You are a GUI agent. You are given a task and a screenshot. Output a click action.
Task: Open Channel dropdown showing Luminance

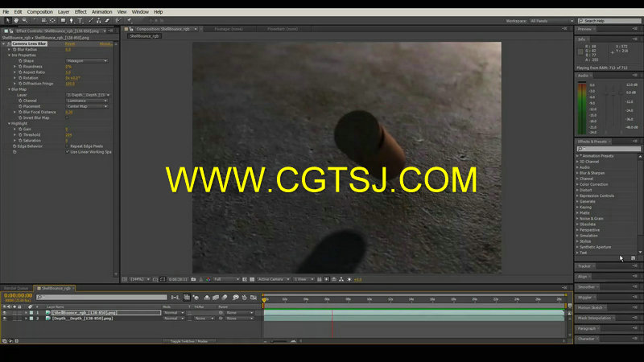click(87, 101)
